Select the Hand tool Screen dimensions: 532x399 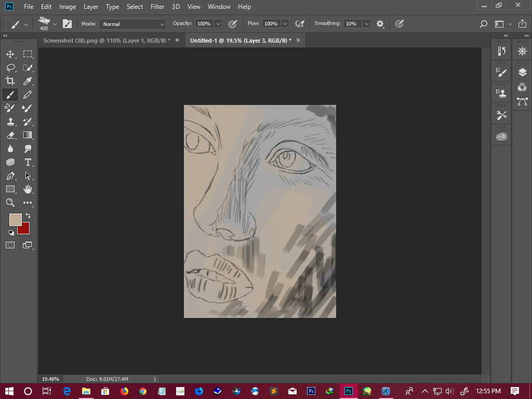(28, 189)
